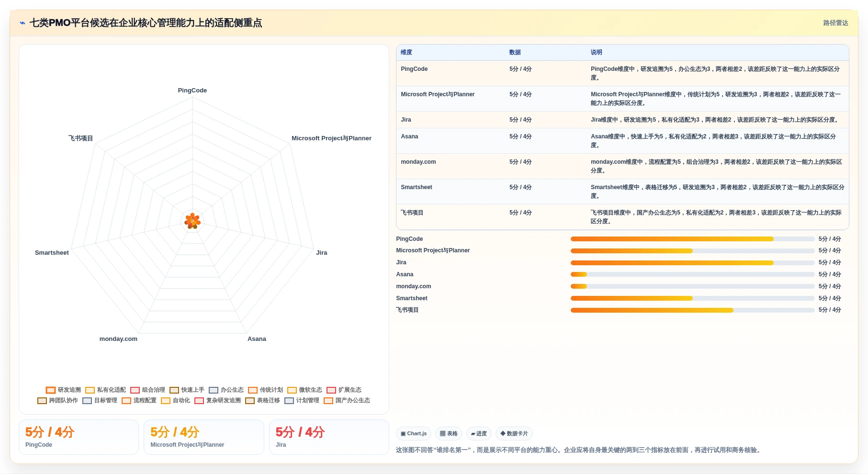Click the 路径雷达 tag in the header
868x474 pixels.
[x=835, y=23]
